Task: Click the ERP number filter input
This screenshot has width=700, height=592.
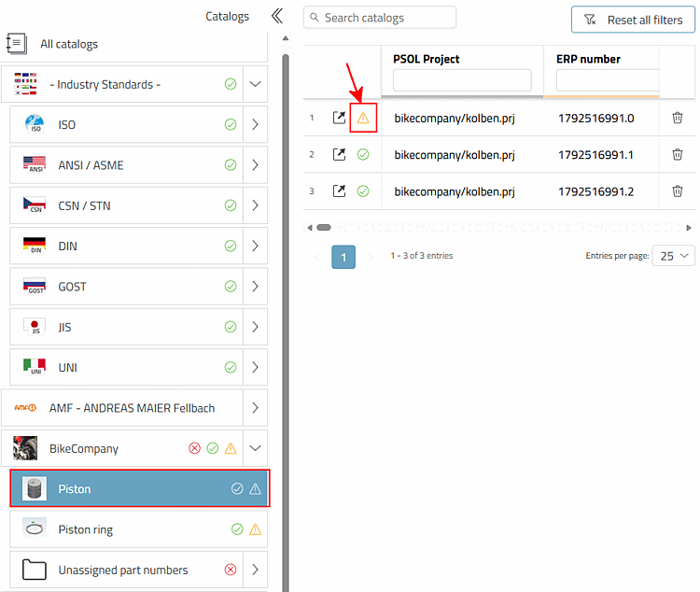Action: (x=608, y=80)
